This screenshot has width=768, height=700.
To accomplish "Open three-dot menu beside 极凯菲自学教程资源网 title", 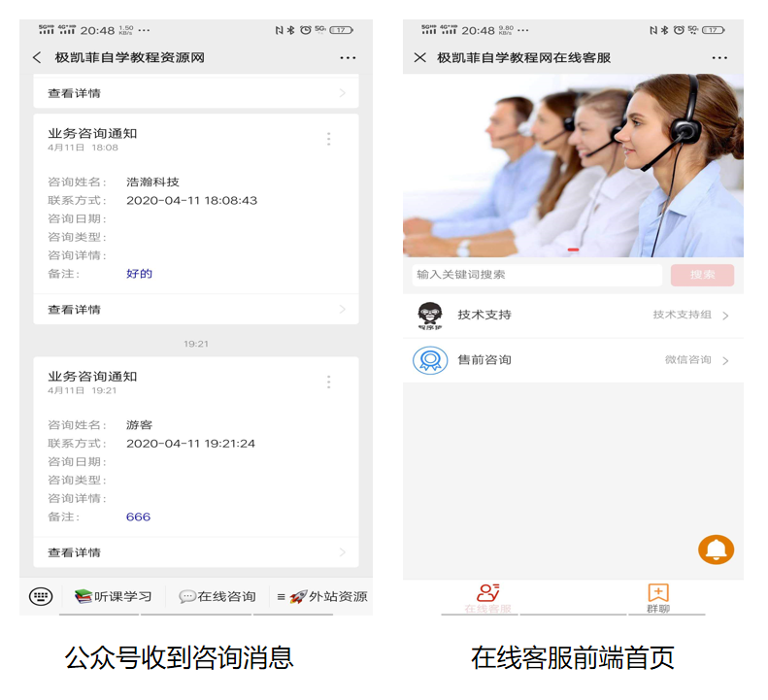I will 348,58.
